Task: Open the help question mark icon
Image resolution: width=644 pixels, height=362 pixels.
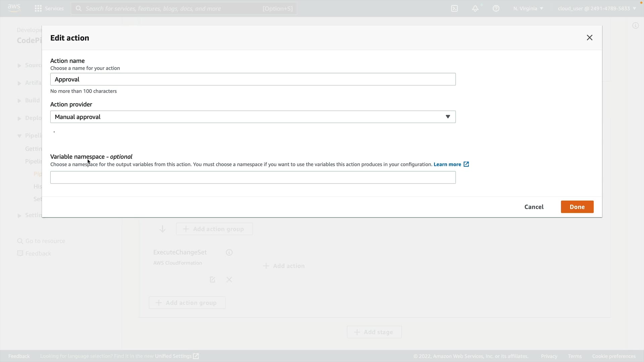Action: (x=496, y=8)
